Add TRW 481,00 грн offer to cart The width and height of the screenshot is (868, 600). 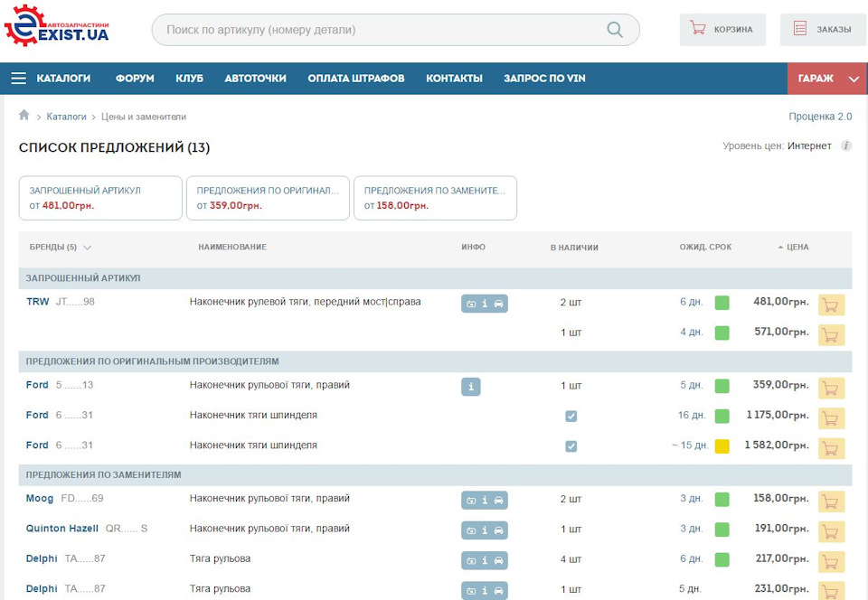click(831, 305)
